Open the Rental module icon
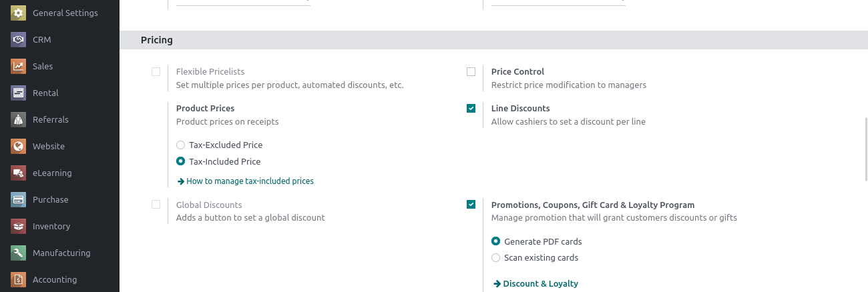 pos(19,93)
